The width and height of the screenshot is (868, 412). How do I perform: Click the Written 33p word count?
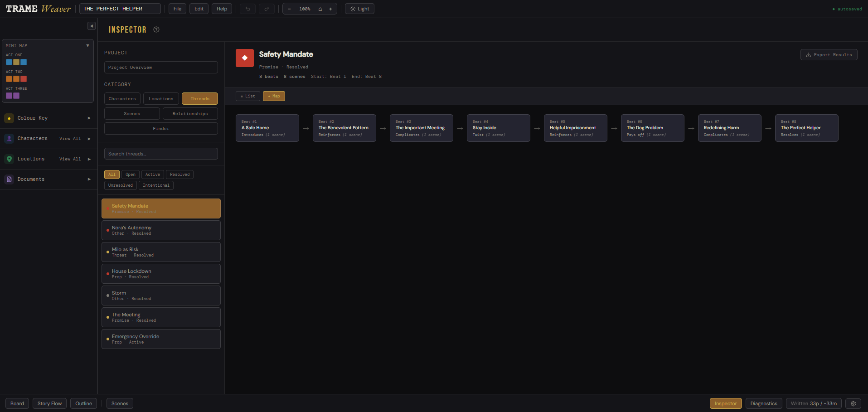(x=814, y=403)
